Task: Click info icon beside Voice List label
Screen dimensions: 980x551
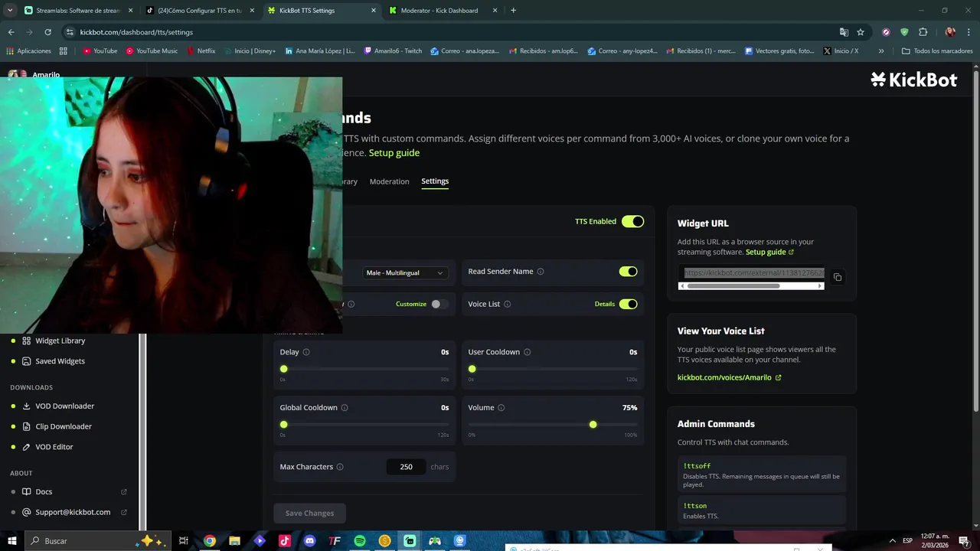Action: pos(508,304)
